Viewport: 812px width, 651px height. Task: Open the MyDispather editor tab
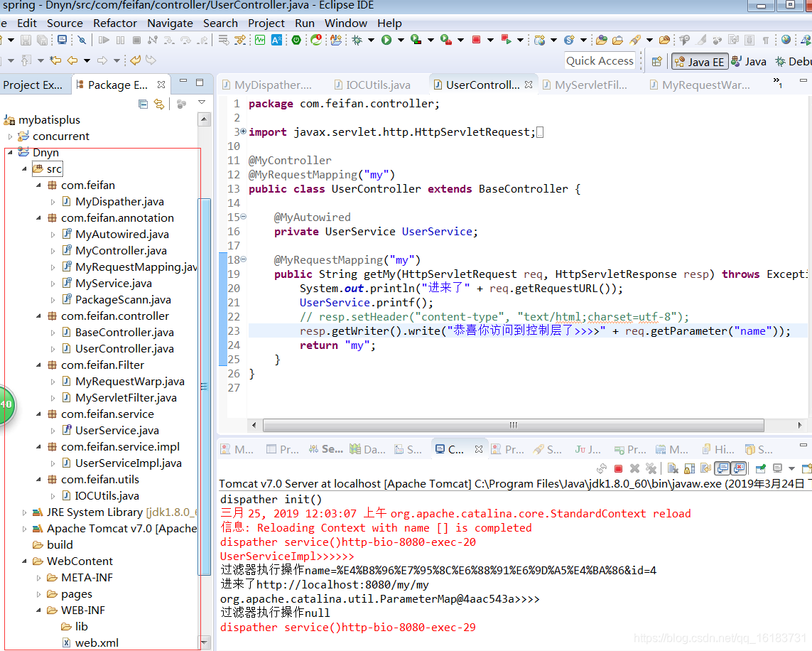tap(267, 85)
